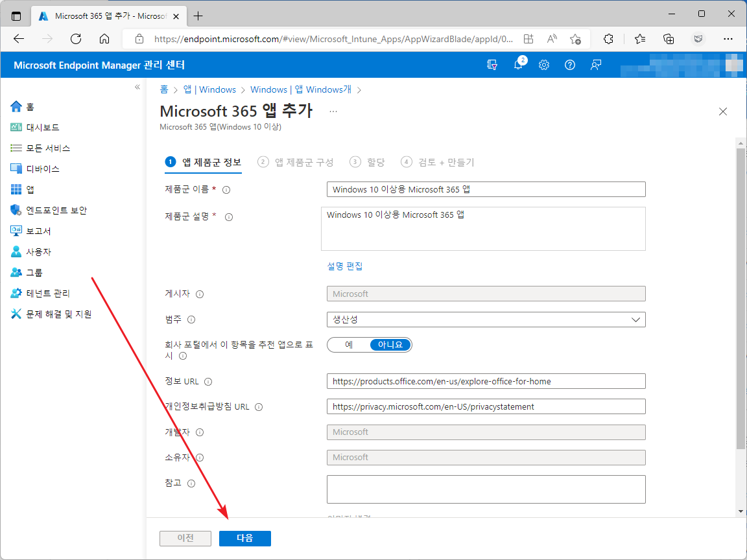The image size is (747, 560).
Task: Click info icon next to 범주
Action: [x=191, y=320]
